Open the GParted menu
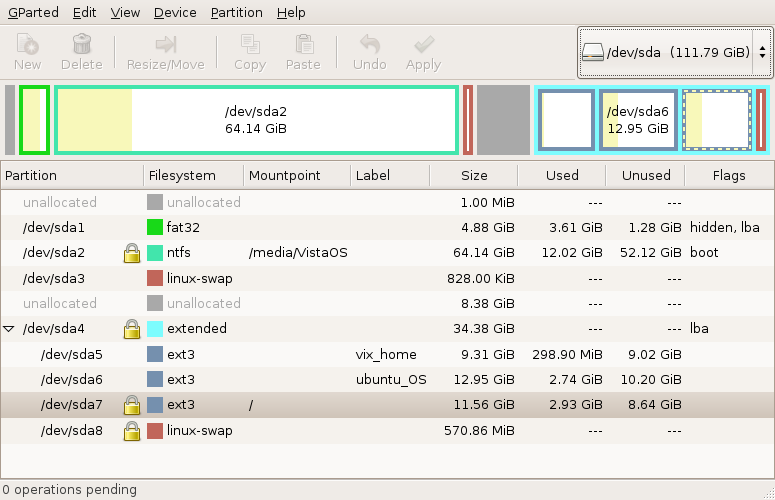The height and width of the screenshot is (500, 775). click(33, 12)
